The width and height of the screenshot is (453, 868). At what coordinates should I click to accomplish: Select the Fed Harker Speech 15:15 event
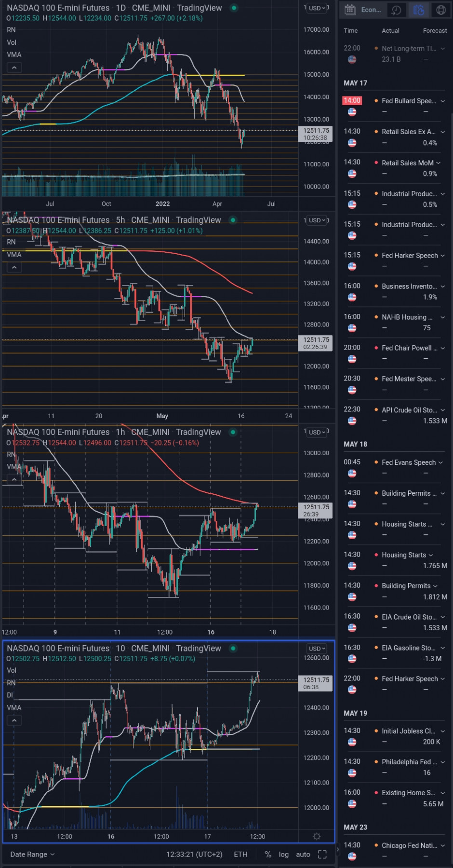point(395,260)
